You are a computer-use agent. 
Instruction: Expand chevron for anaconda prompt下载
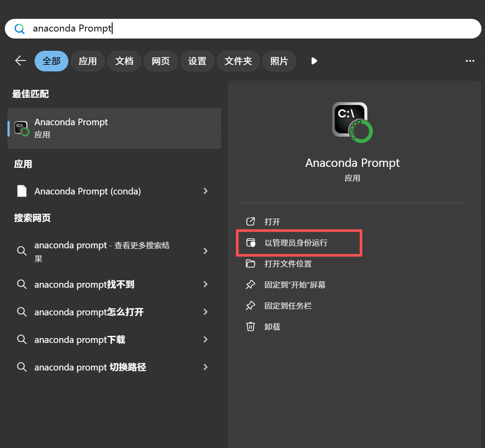[205, 339]
